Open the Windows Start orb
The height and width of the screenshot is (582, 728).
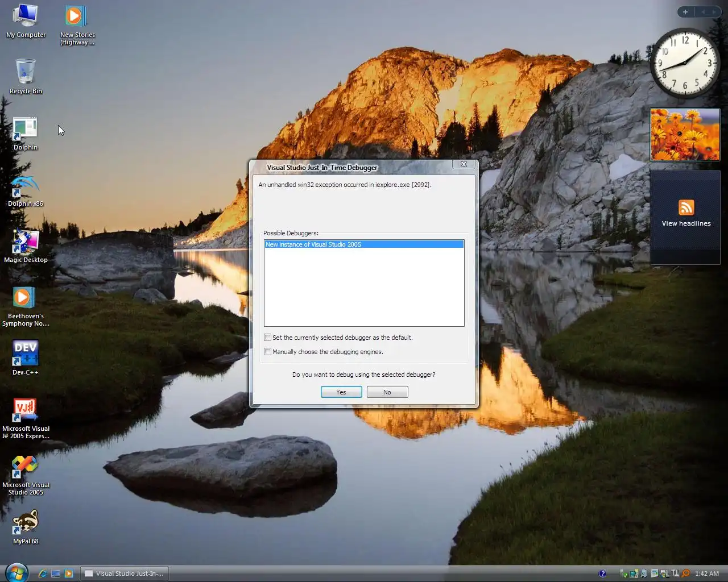pos(16,573)
